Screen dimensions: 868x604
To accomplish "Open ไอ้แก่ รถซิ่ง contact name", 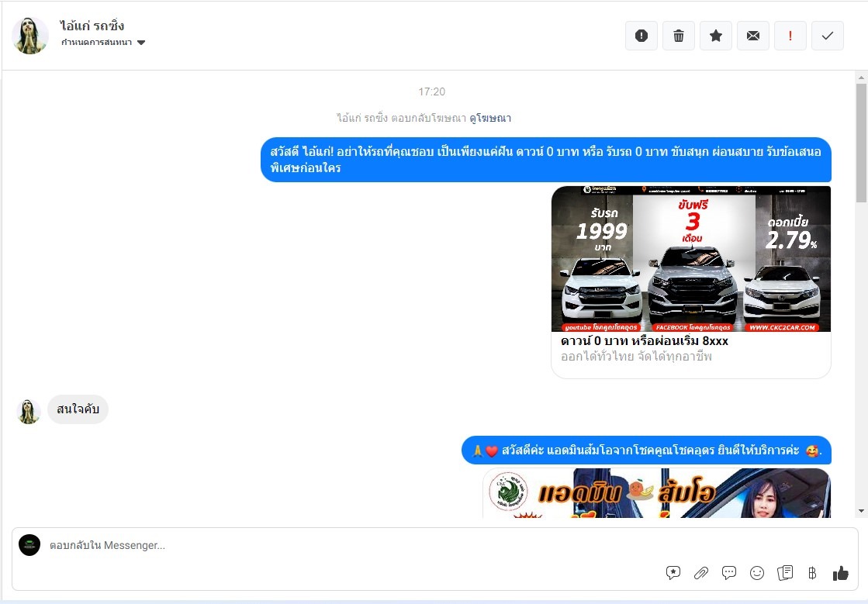I will (x=92, y=26).
